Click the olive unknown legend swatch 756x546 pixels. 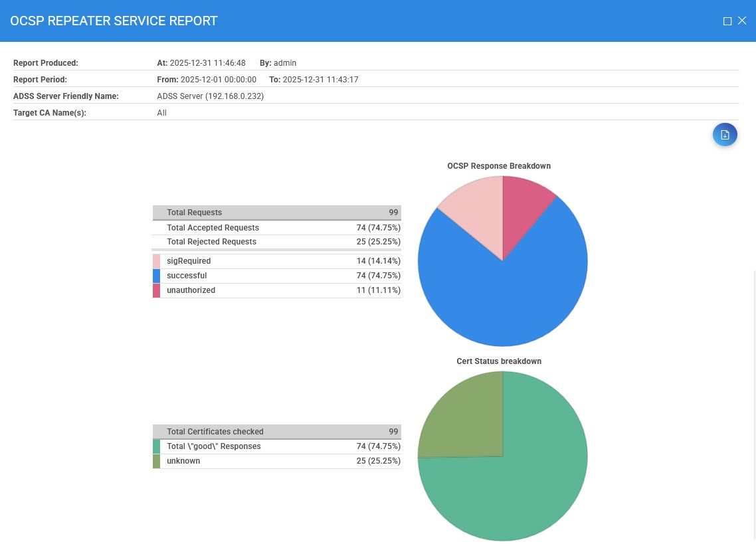[x=157, y=461]
